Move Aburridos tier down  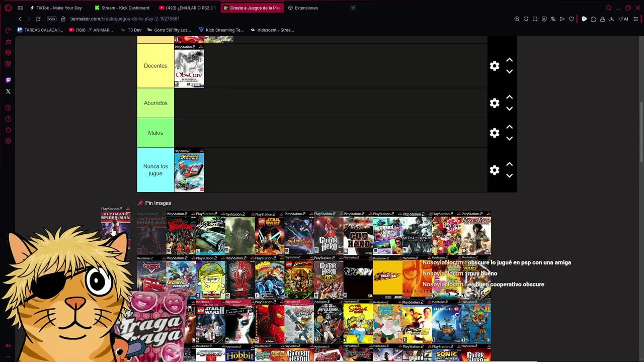509,109
